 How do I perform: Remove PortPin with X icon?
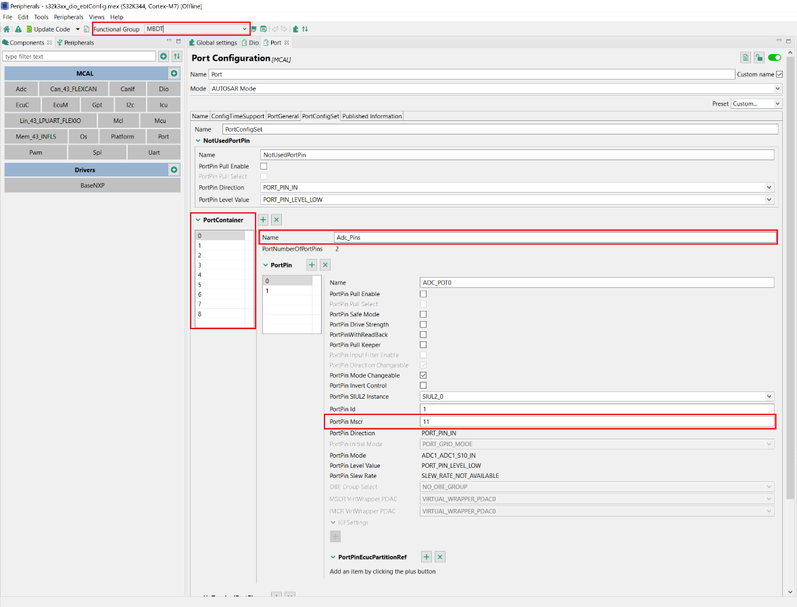[x=325, y=265]
